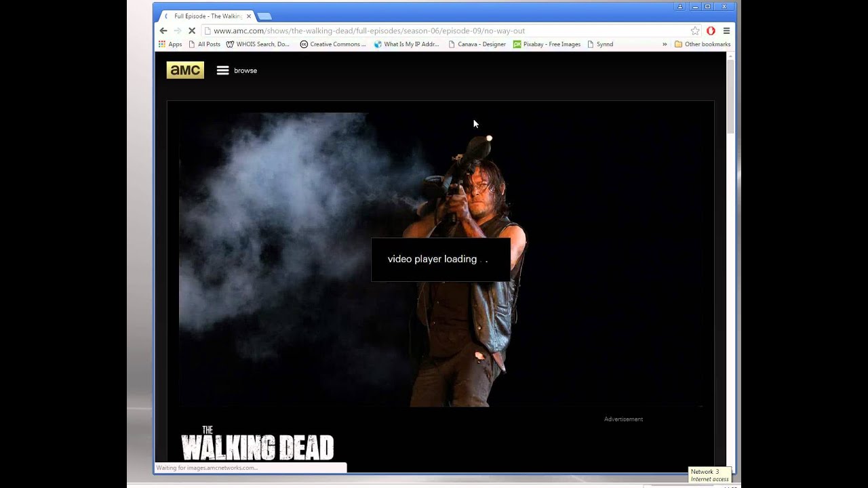Image resolution: width=868 pixels, height=488 pixels.
Task: Open Other bookmarks folder
Action: click(x=703, y=44)
